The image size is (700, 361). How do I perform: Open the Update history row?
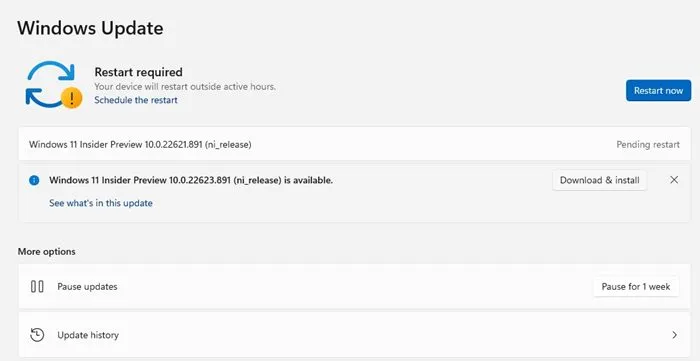[354, 335]
